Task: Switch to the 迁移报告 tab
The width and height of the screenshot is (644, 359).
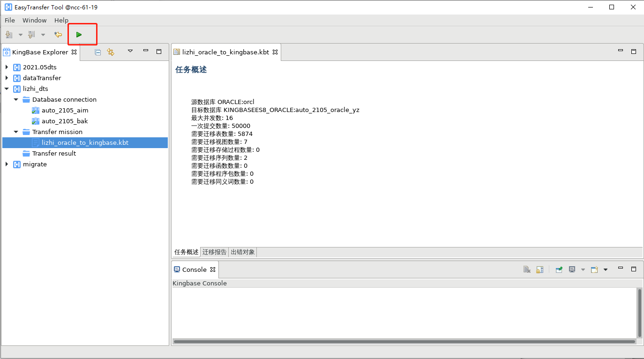Action: (215, 252)
